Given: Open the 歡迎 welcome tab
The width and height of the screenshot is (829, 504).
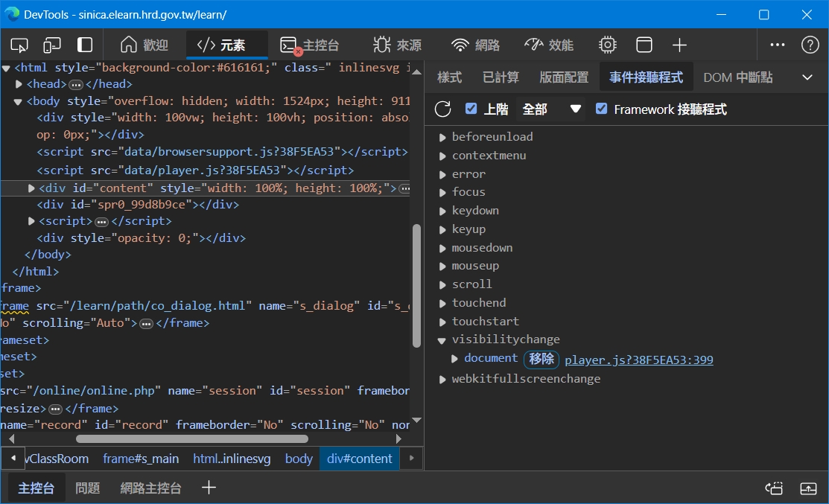Looking at the screenshot, I should click(x=144, y=45).
